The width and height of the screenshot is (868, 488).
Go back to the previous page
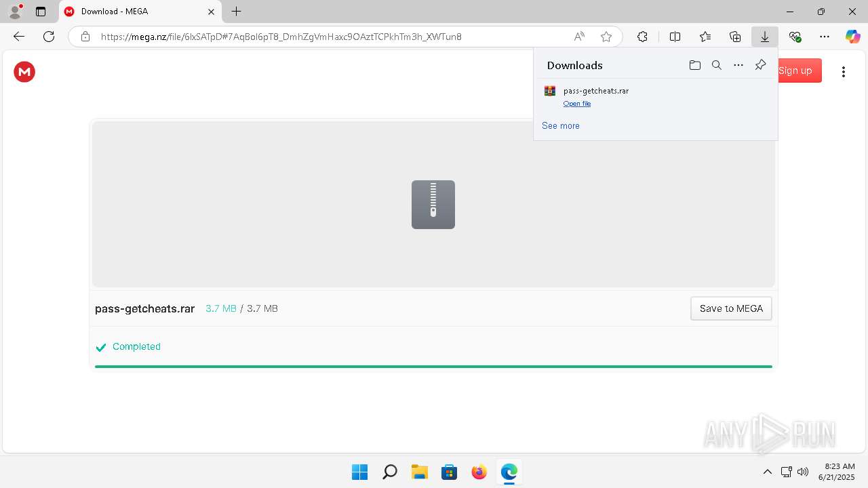pyautogui.click(x=19, y=37)
